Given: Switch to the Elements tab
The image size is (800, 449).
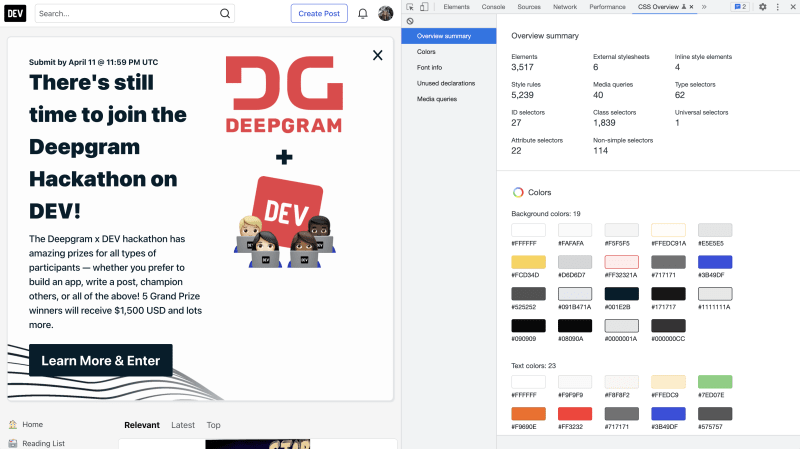Looking at the screenshot, I should [x=456, y=7].
